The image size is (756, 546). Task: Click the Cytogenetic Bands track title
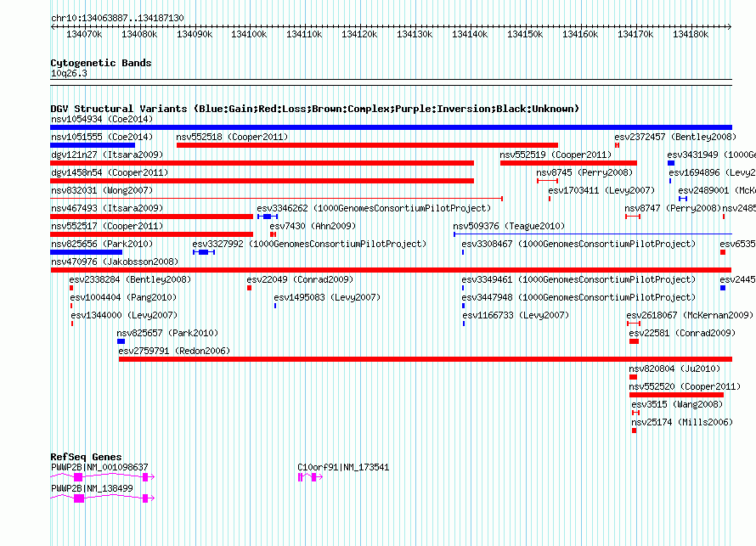[x=101, y=63]
